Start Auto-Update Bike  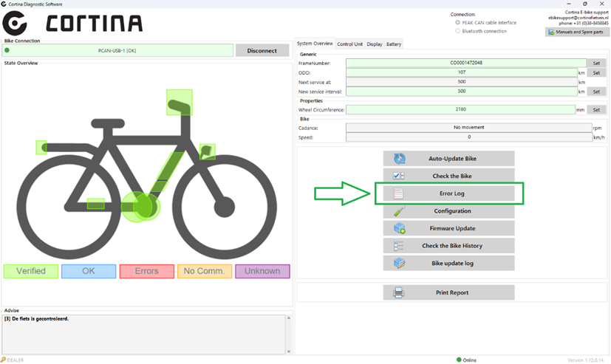[x=449, y=159]
